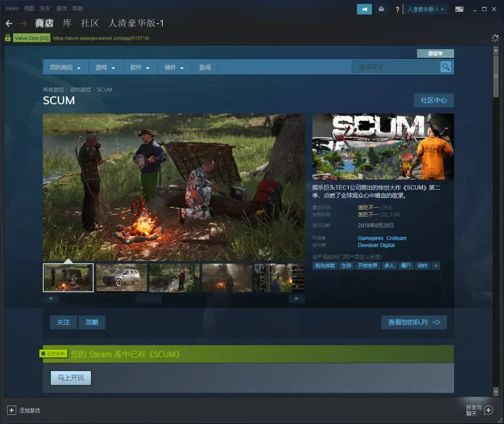Screen dimensions: 504x424
Task: Click the 关注 button
Action: [63, 322]
